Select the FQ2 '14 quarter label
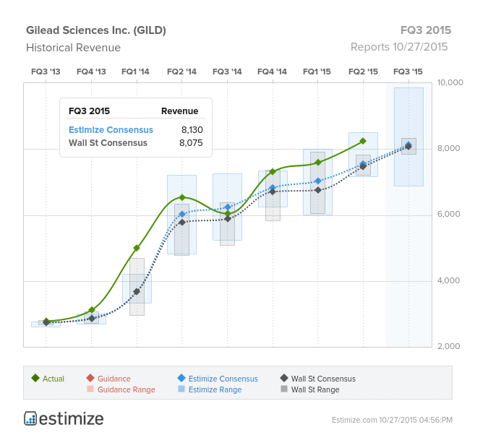 181,72
